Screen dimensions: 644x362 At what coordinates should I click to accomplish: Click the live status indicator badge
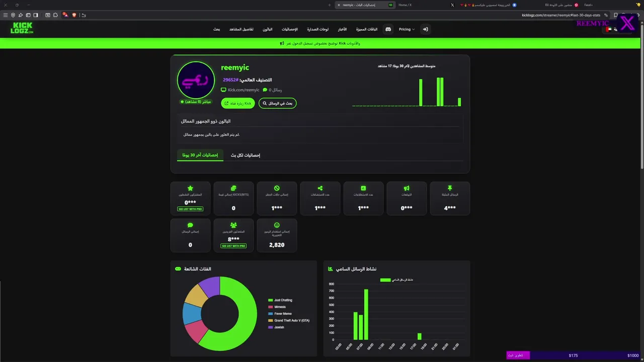[x=196, y=102]
